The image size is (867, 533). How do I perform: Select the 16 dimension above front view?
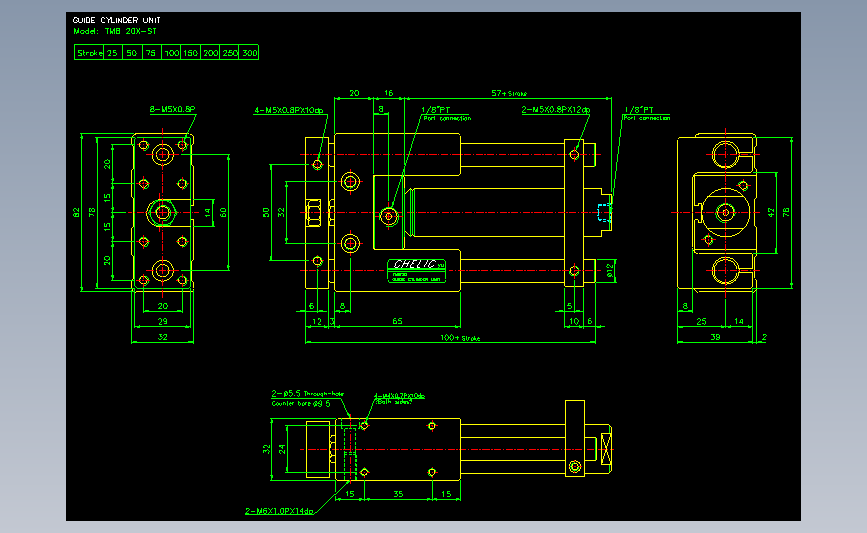tap(389, 93)
